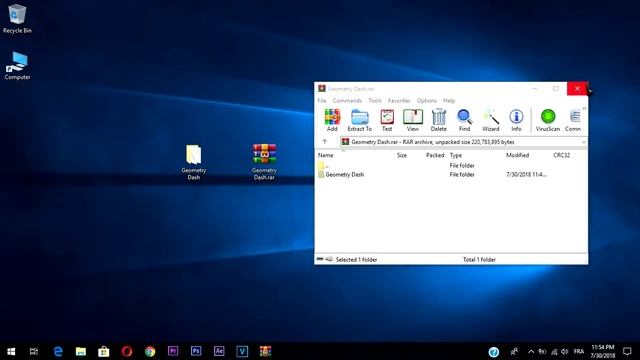This screenshot has height=360, width=640.
Task: Sort list by Modified column
Action: [x=518, y=155]
